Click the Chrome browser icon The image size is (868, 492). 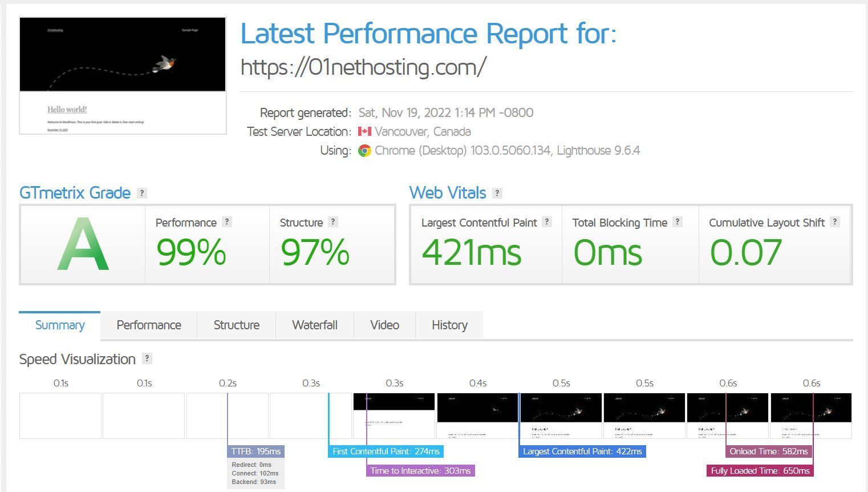tap(364, 151)
